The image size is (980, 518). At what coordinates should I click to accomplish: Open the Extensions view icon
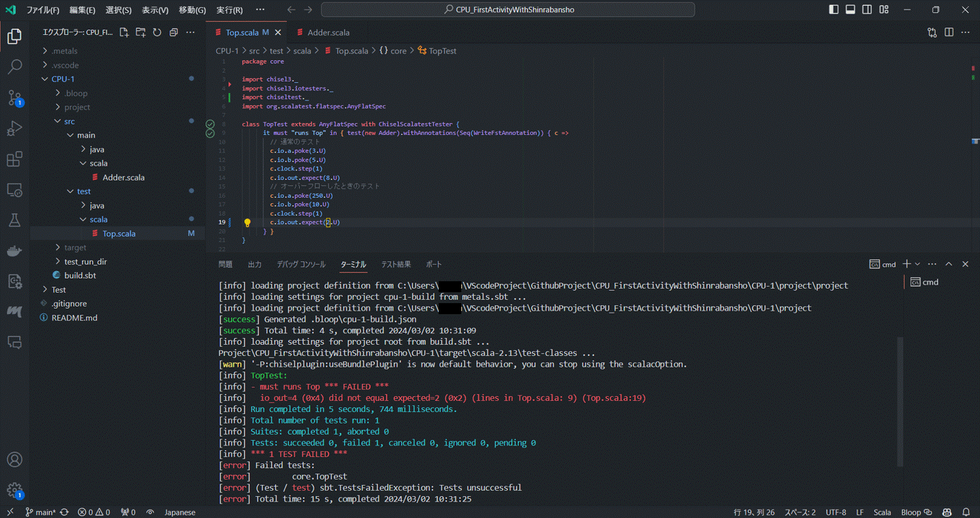click(x=14, y=159)
